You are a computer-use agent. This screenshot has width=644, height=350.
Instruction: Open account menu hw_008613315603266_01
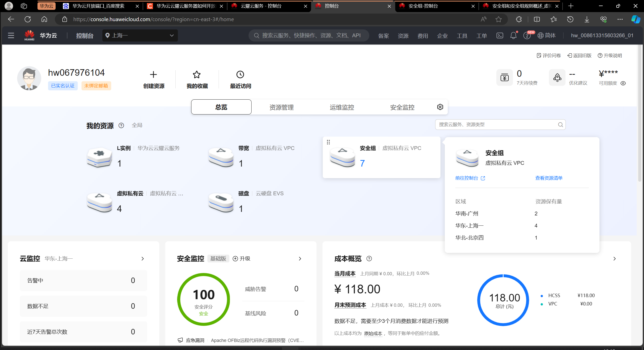(x=602, y=35)
